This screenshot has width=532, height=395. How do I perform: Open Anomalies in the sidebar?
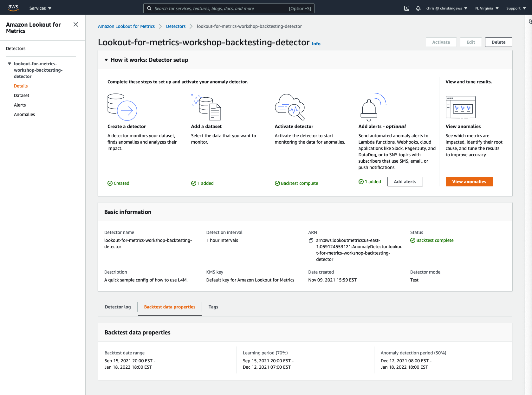(24, 114)
